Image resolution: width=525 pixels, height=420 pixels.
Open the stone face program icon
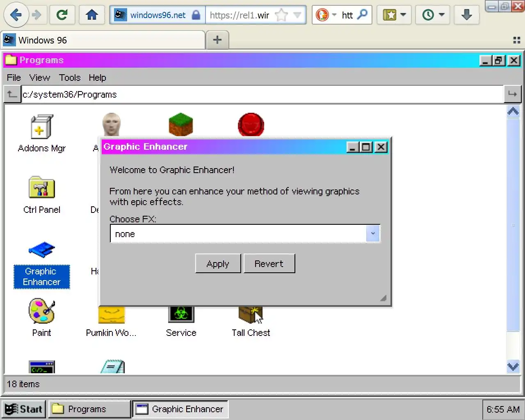pos(111,125)
